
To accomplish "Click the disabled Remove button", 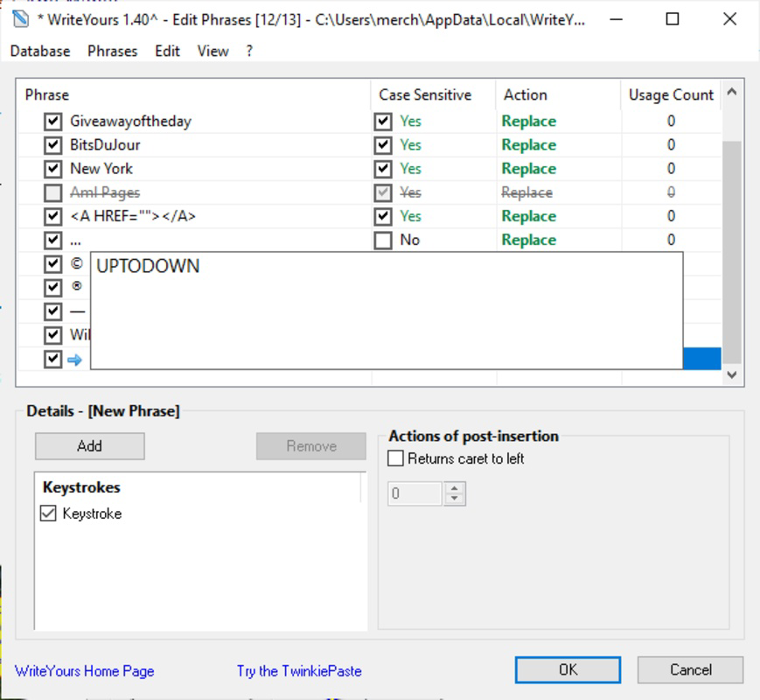I will point(311,446).
